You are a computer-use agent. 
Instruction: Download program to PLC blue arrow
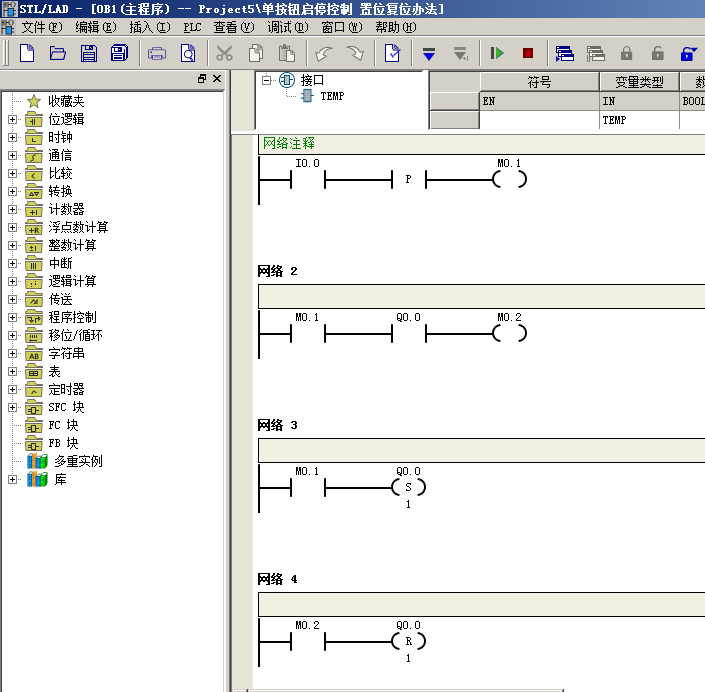pyautogui.click(x=429, y=54)
